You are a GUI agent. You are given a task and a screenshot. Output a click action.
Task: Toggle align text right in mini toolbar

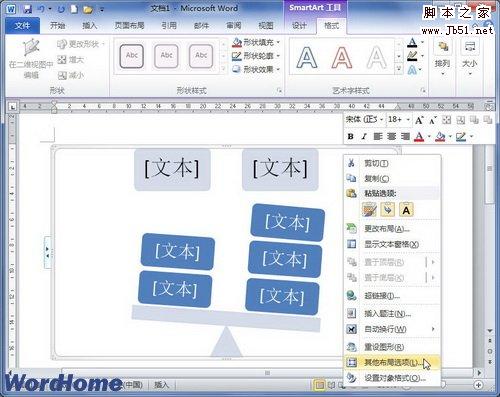[x=405, y=136]
